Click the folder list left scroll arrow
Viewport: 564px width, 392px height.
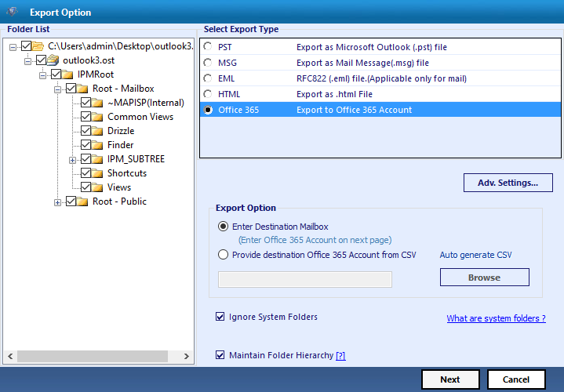(x=10, y=356)
